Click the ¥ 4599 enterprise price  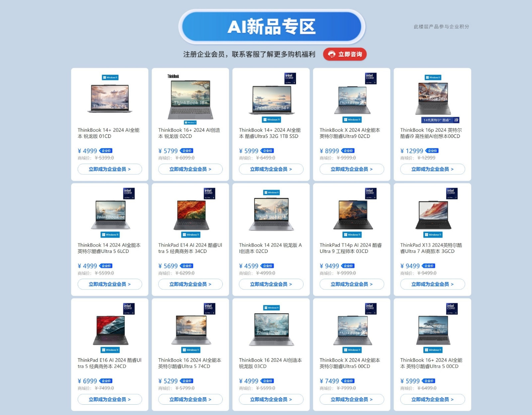click(x=249, y=266)
